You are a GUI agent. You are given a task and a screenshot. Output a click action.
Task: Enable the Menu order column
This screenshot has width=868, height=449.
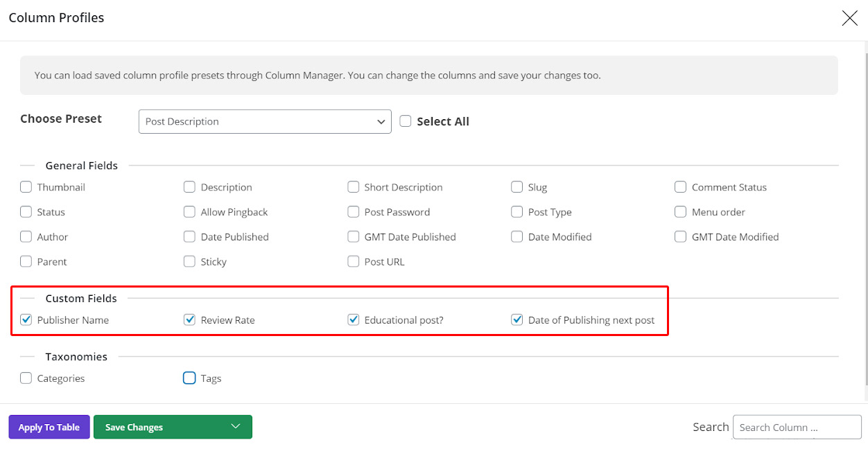click(x=680, y=211)
